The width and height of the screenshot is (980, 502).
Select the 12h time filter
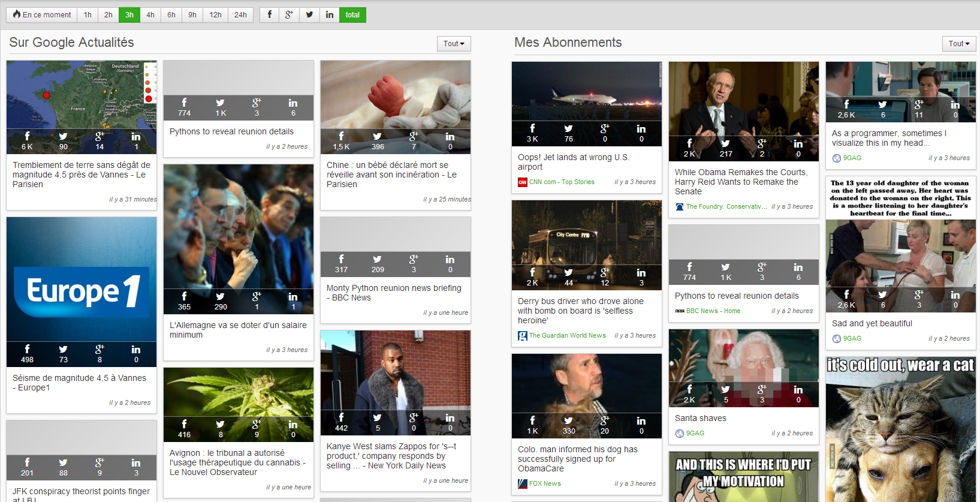(216, 15)
